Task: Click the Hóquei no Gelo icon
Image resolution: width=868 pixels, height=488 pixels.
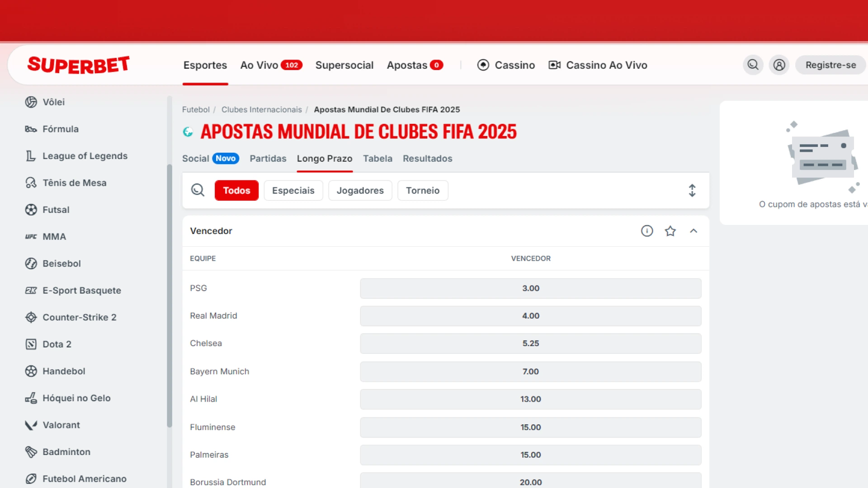Action: 31,398
